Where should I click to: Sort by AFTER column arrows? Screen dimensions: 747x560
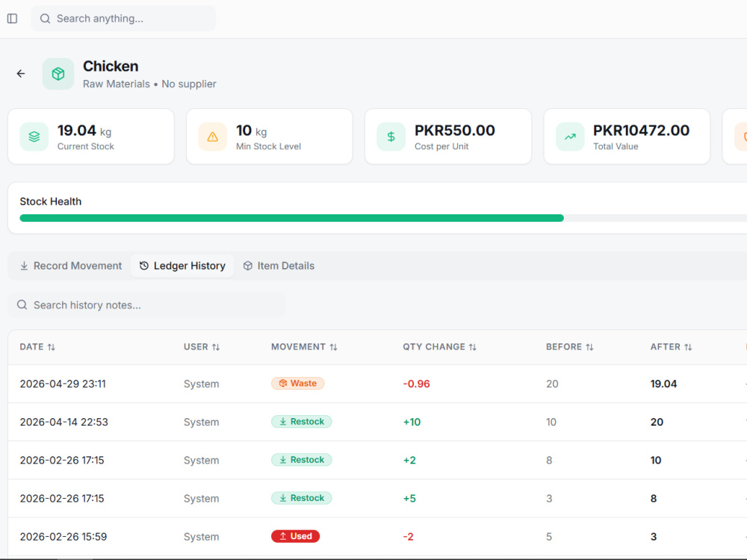point(689,347)
